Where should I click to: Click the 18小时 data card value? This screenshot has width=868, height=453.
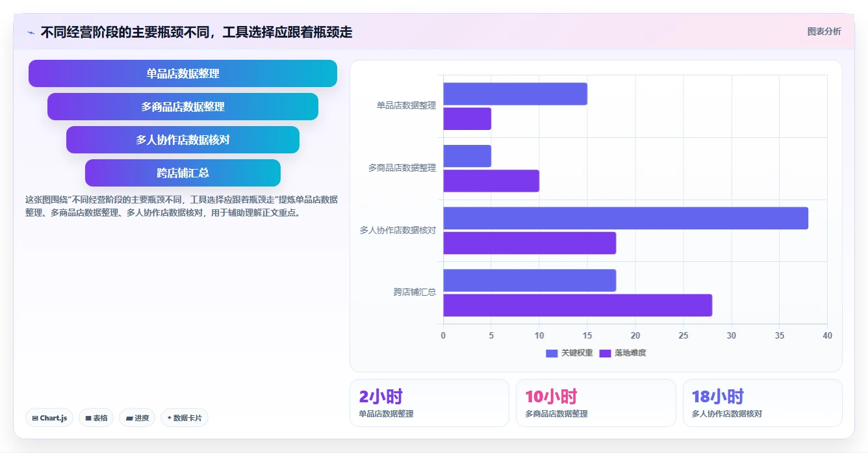pyautogui.click(x=718, y=396)
